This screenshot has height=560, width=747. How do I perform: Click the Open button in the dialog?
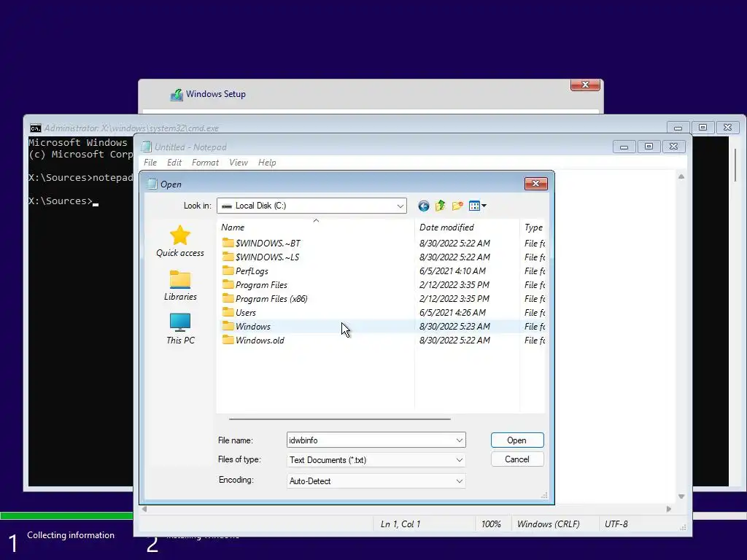click(x=517, y=440)
